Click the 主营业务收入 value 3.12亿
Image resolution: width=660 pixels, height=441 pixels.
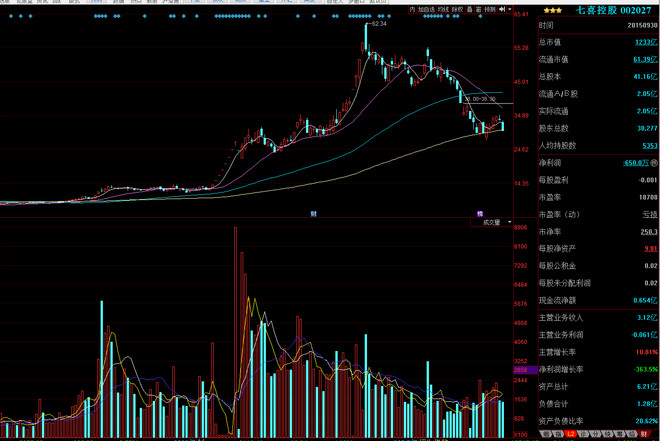647,318
